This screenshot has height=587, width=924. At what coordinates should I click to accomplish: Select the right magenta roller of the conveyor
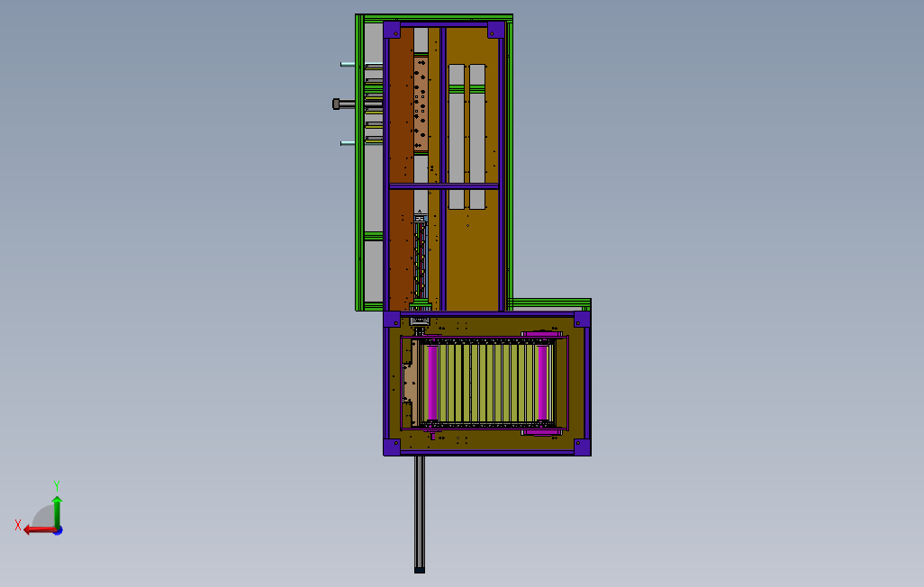coord(543,384)
